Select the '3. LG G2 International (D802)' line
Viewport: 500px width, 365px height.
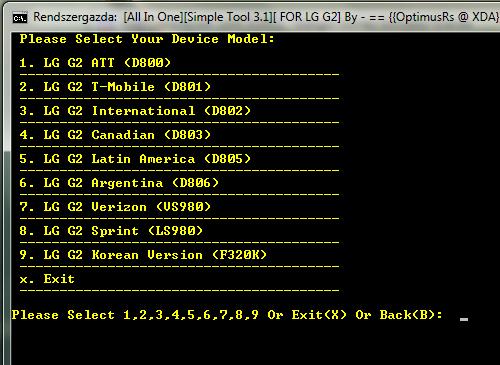[x=135, y=111]
